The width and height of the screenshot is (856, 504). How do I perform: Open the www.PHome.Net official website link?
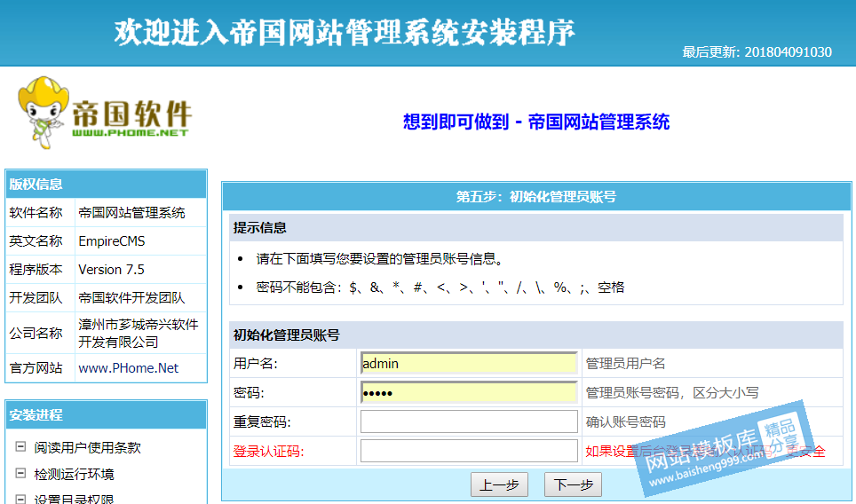[128, 368]
